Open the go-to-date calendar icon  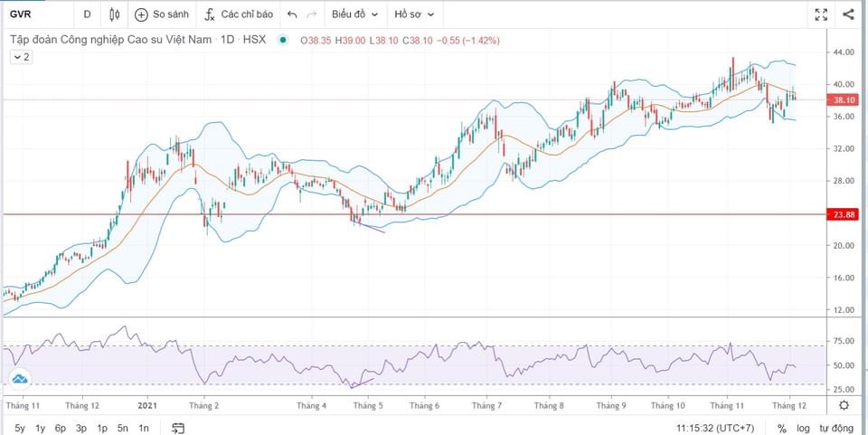(178, 428)
